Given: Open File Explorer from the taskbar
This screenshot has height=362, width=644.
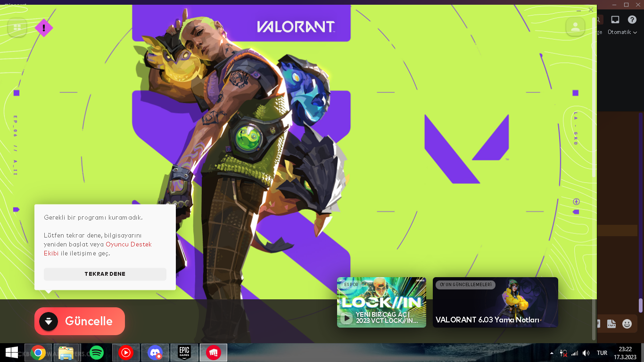Looking at the screenshot, I should click(66, 353).
